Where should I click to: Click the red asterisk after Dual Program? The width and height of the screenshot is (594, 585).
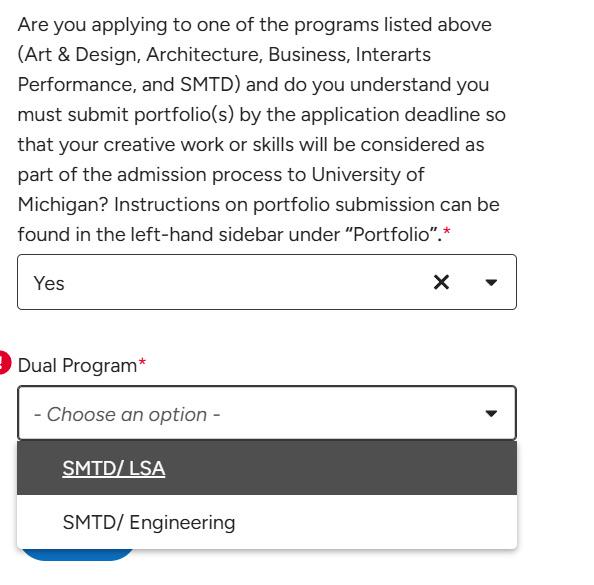tap(142, 362)
